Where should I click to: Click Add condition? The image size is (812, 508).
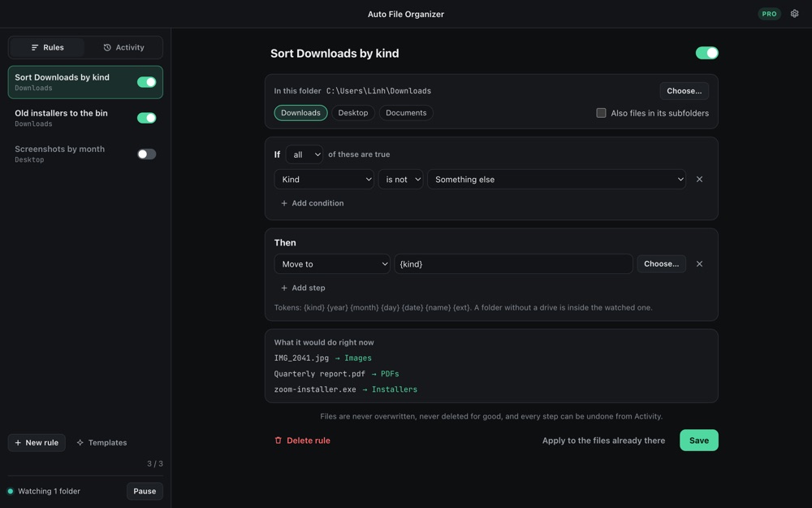click(313, 203)
